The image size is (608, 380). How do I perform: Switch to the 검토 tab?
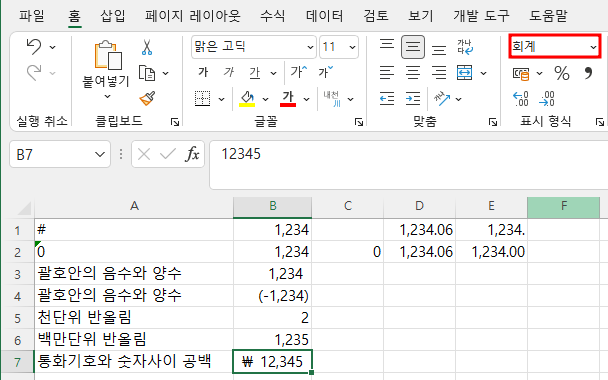pyautogui.click(x=376, y=16)
